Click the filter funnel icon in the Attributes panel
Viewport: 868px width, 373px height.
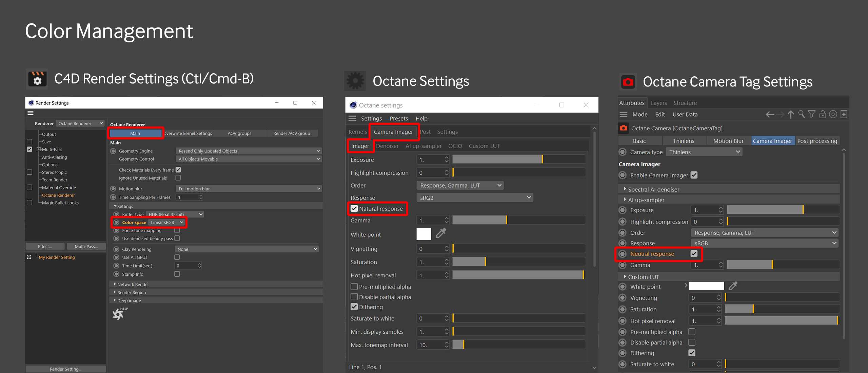[x=812, y=115]
